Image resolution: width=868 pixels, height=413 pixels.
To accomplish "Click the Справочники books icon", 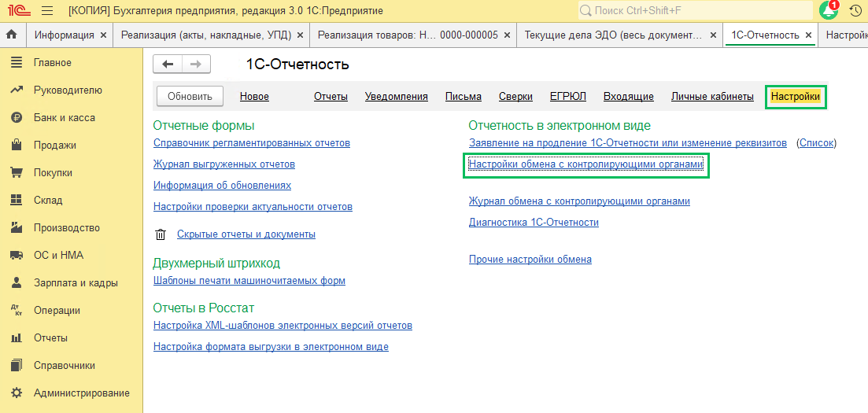I will tap(17, 365).
